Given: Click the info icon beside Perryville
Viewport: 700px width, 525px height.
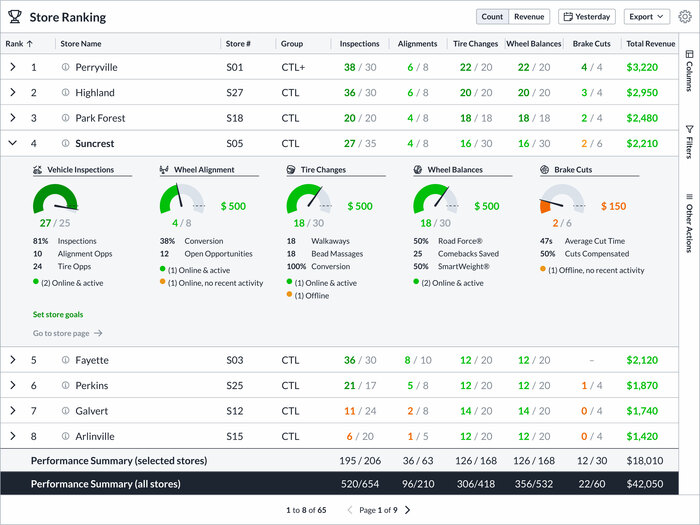Looking at the screenshot, I should 66,67.
